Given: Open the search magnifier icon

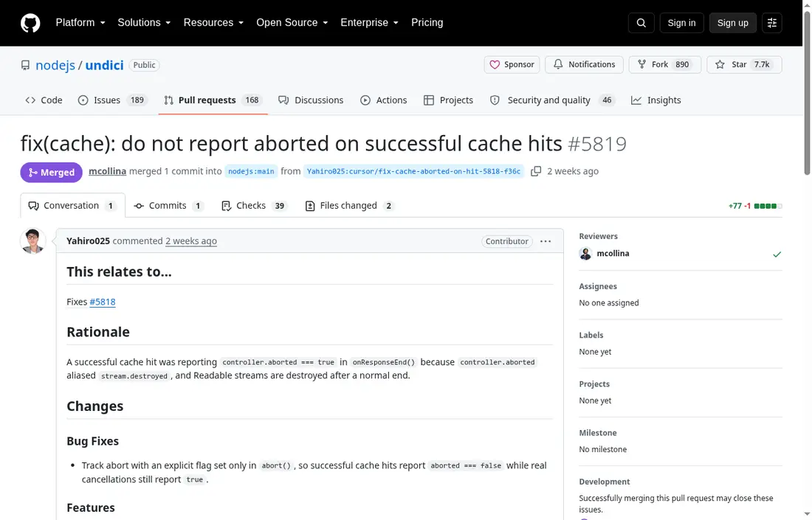Looking at the screenshot, I should pos(641,23).
